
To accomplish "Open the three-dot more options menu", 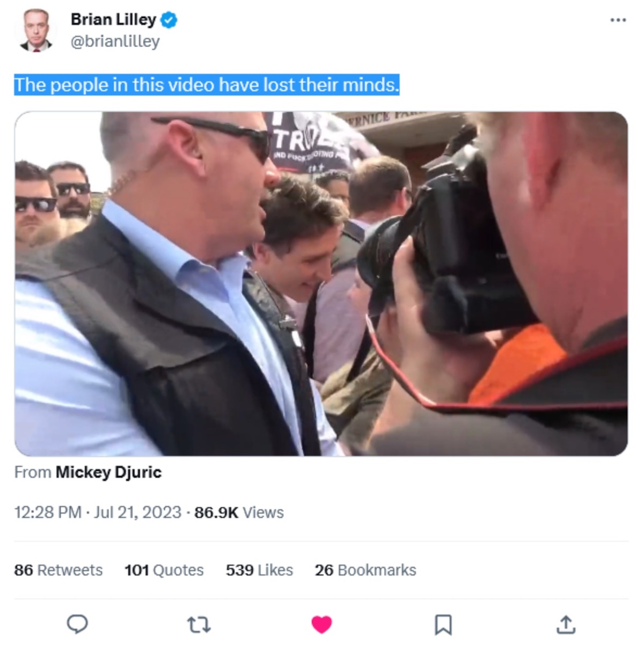I will [x=618, y=20].
